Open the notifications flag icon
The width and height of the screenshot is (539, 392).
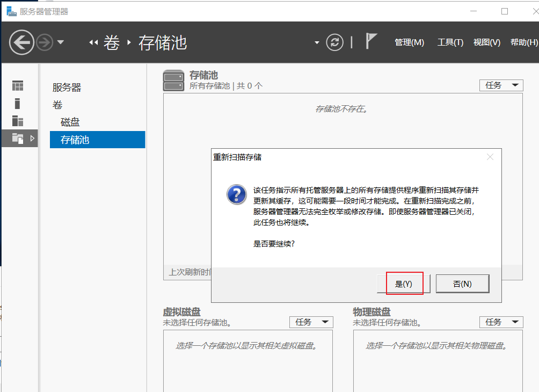pos(372,41)
